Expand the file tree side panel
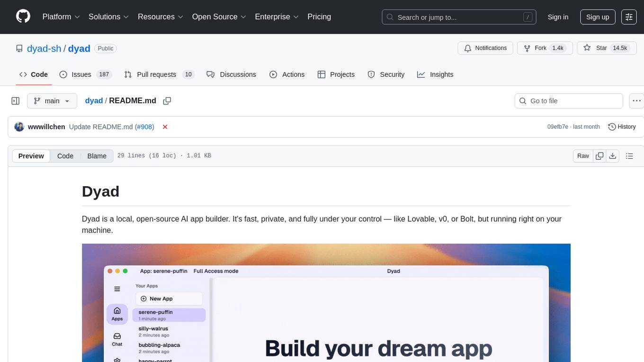The image size is (644, 362). click(x=16, y=101)
